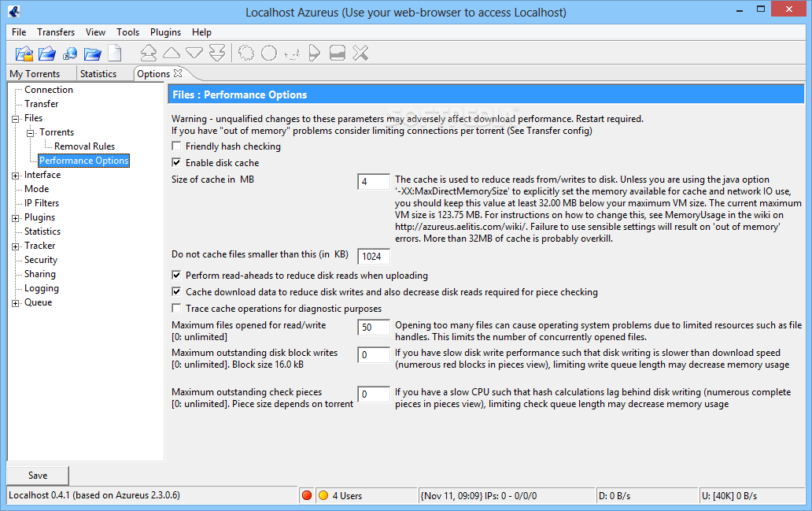
Task: Open the Transfers menu
Action: pyautogui.click(x=56, y=32)
